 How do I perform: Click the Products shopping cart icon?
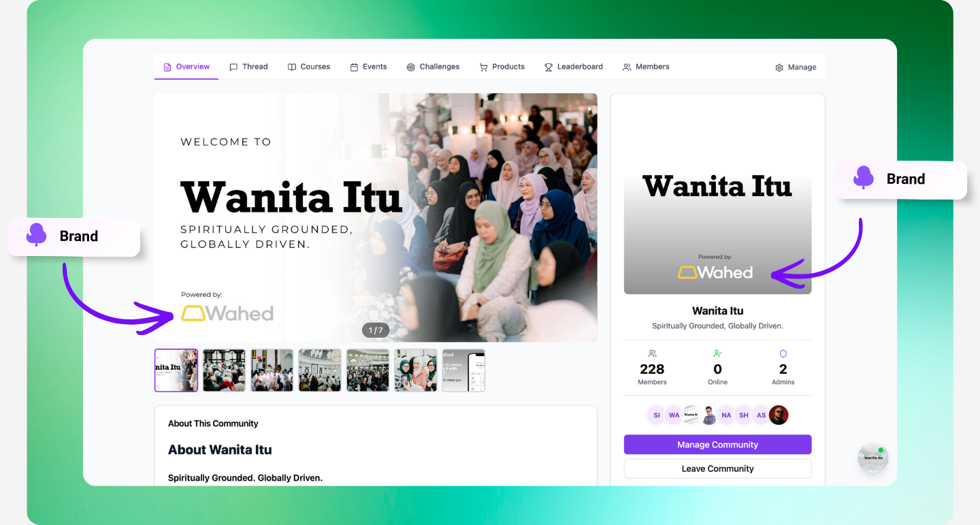483,67
